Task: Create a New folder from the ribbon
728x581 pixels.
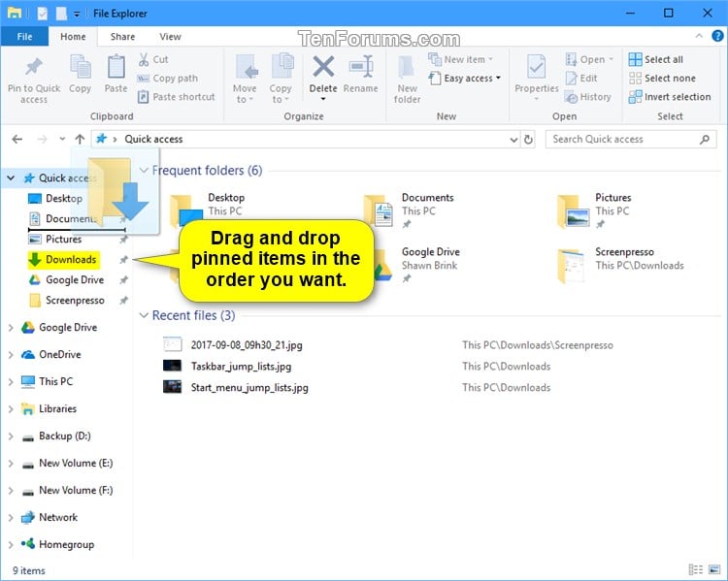Action: (x=407, y=80)
